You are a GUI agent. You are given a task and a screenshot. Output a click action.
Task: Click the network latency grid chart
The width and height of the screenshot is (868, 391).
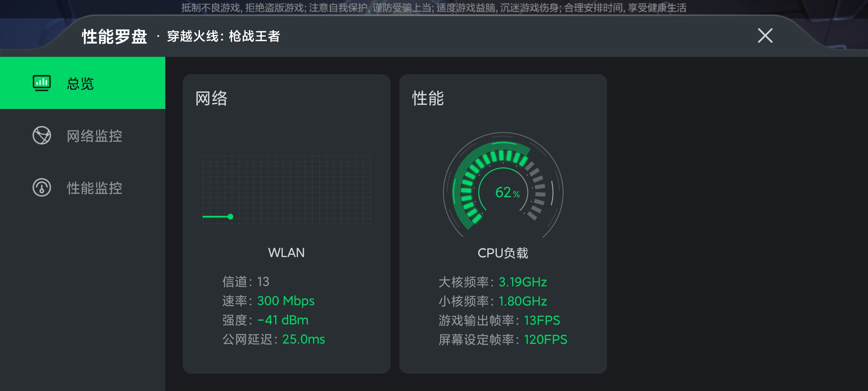[x=286, y=190]
